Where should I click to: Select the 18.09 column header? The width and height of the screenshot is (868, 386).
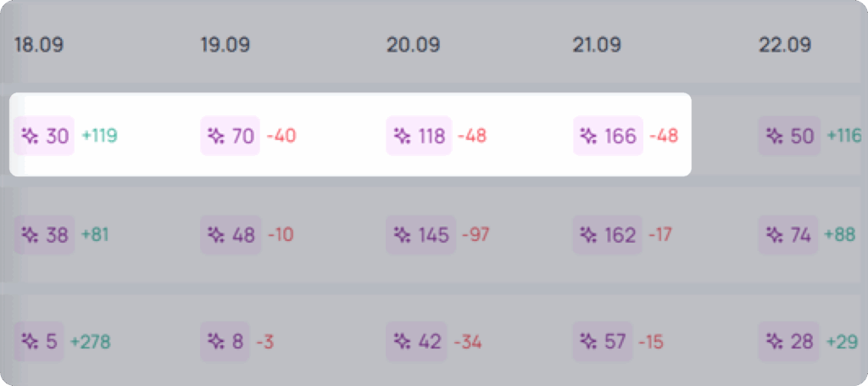[39, 45]
